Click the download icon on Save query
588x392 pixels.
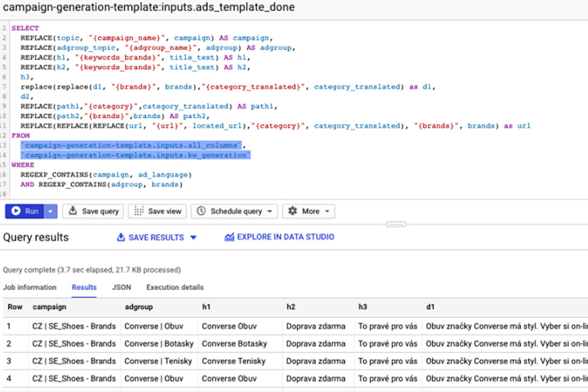[73, 211]
